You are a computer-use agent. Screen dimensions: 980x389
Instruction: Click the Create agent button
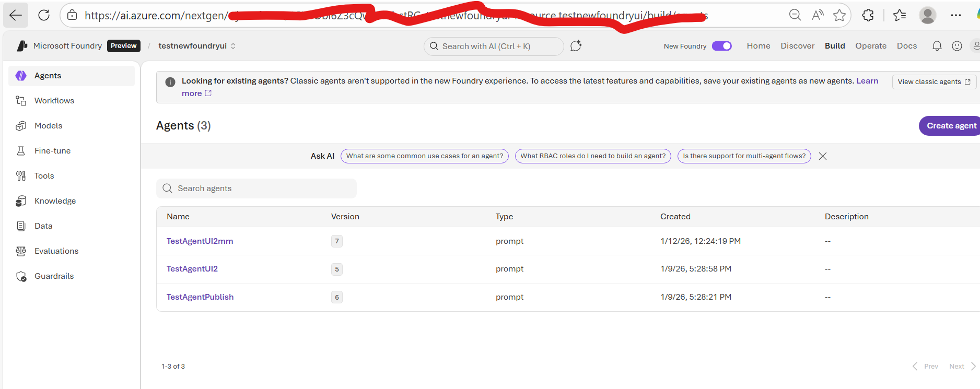pos(949,126)
